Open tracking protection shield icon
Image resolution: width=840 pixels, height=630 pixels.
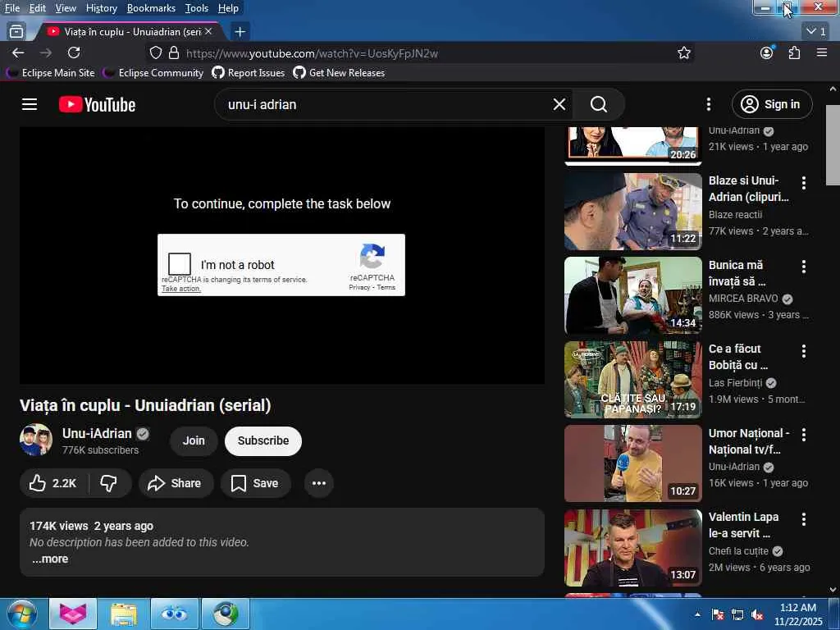point(155,53)
